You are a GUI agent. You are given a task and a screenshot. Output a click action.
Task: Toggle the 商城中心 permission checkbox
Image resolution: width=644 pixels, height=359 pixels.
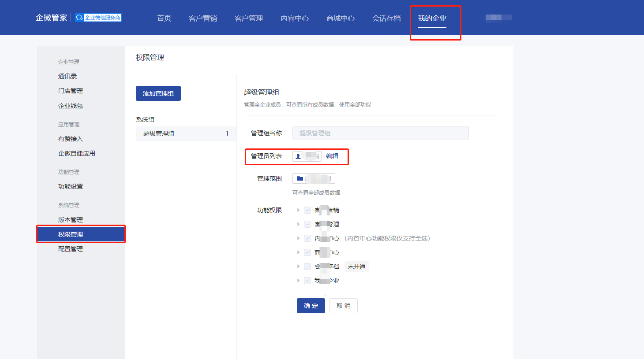click(307, 252)
